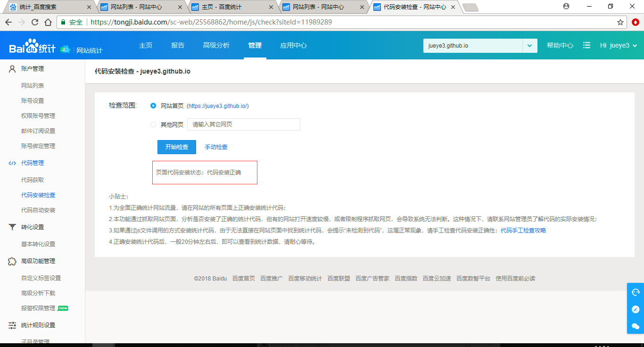Click the account management person icon
This screenshot has width=644, height=347.
13,69
